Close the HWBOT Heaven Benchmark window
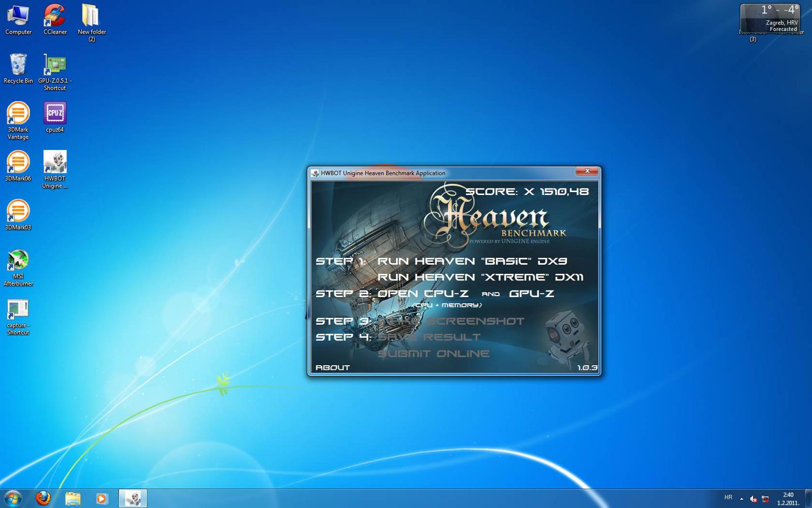 (587, 171)
